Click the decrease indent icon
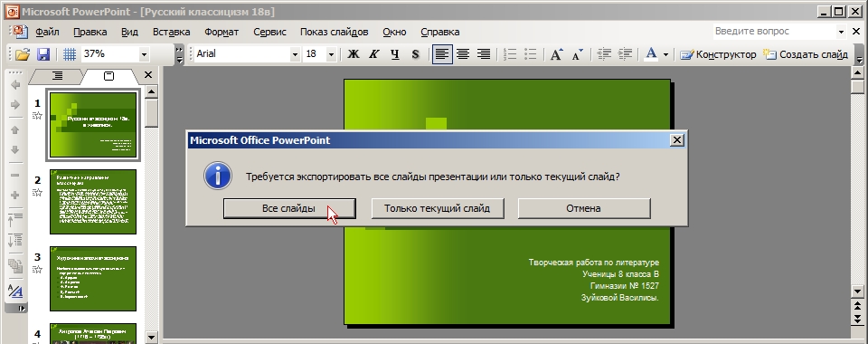Screen dimensions: 868x344 pyautogui.click(x=604, y=54)
